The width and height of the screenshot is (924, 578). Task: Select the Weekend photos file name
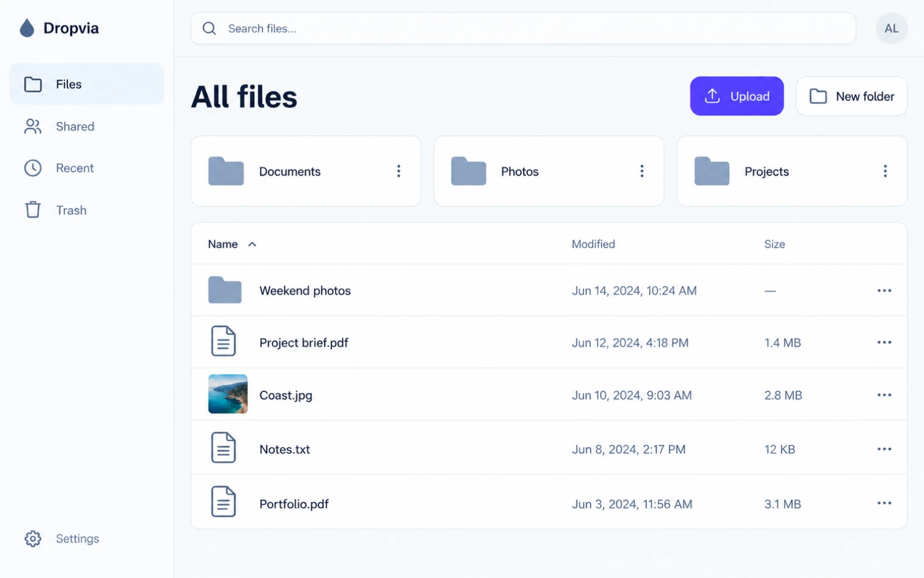point(305,290)
